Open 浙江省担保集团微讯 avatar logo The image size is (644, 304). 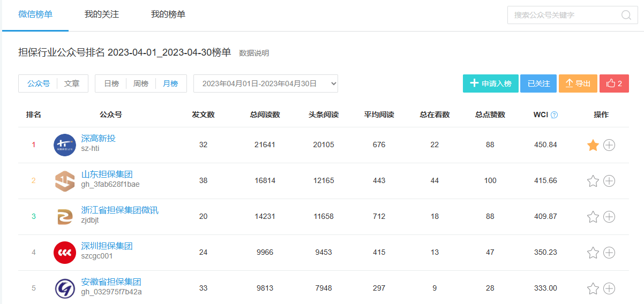65,217
